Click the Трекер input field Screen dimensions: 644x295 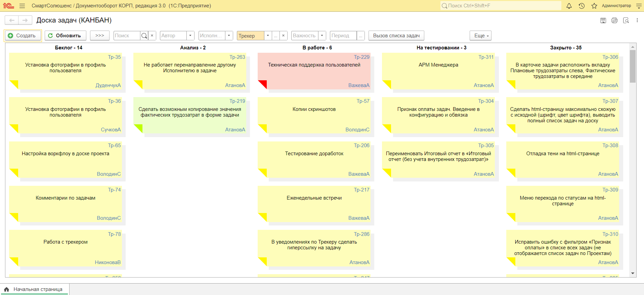click(x=250, y=36)
